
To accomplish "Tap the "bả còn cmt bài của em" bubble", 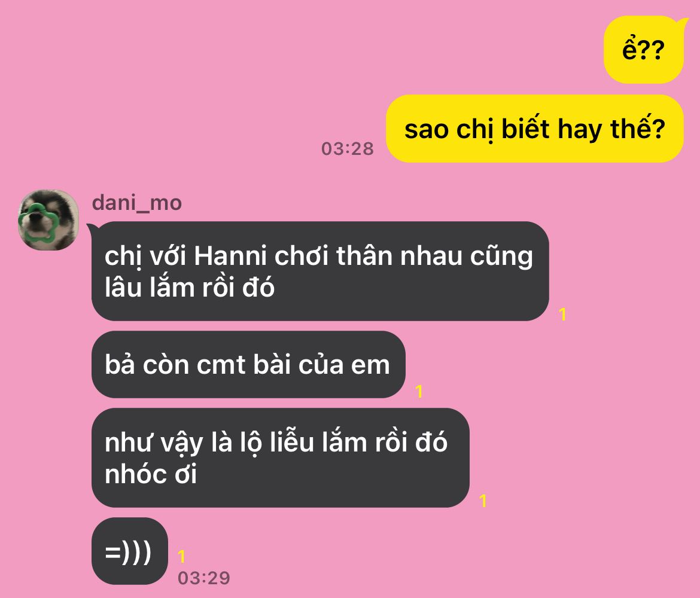I will [x=248, y=364].
